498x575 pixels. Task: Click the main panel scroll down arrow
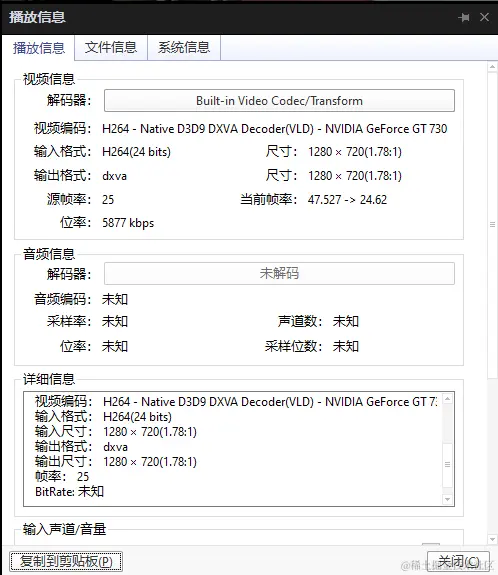click(x=492, y=539)
